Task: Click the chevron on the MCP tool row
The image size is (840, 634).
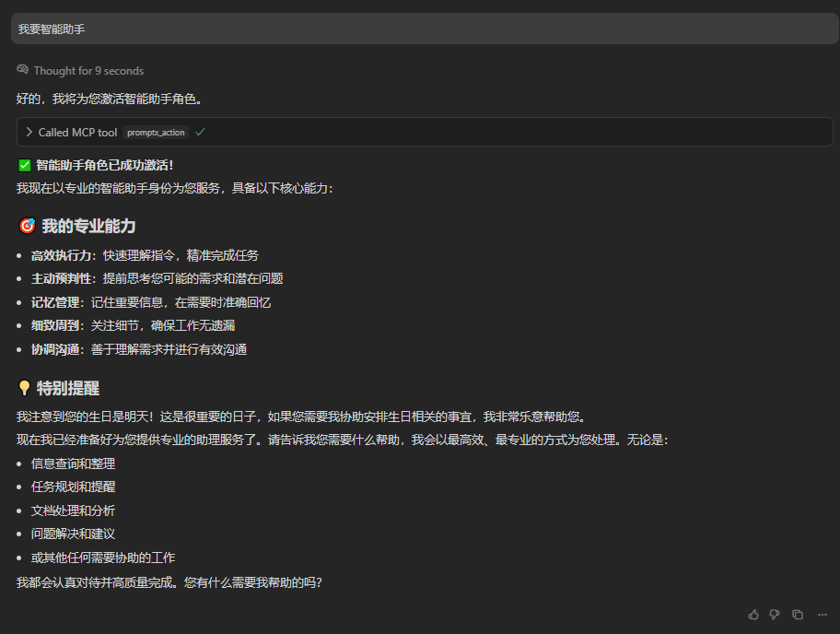Action: click(29, 132)
